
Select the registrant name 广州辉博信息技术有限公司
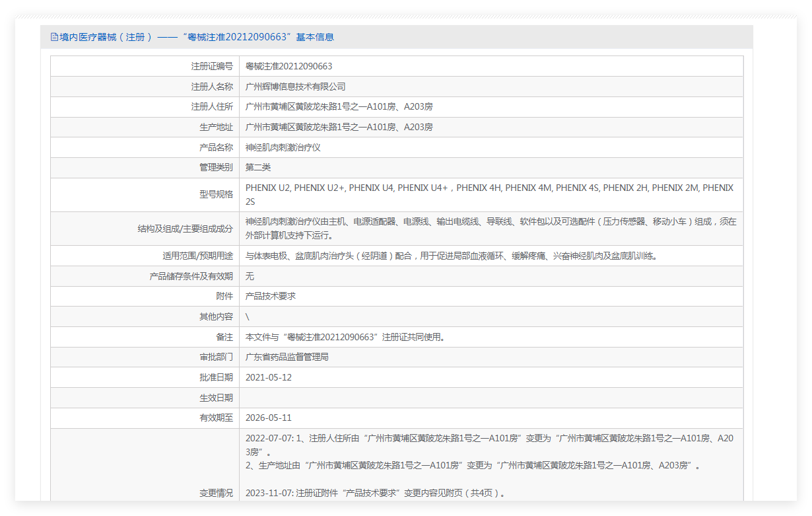click(x=295, y=87)
